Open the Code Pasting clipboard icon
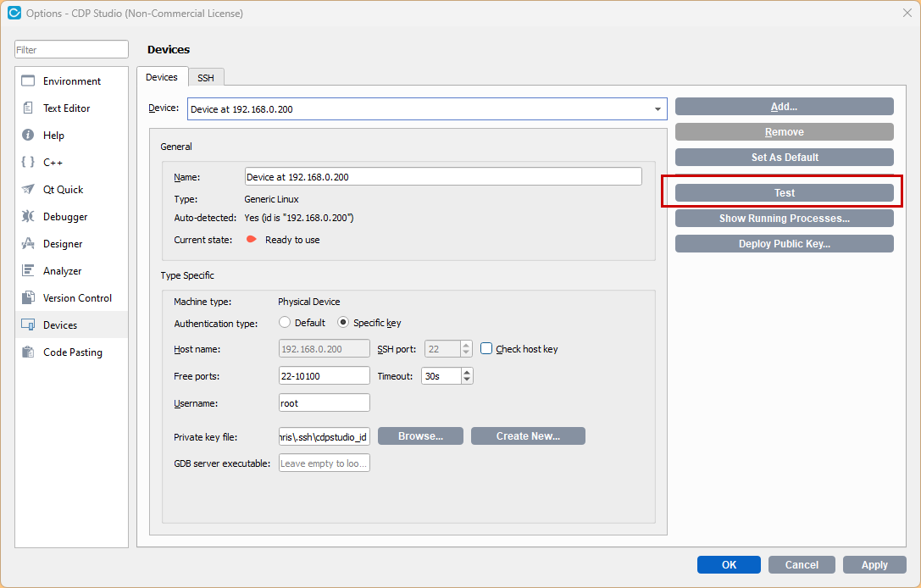This screenshot has width=921, height=588. pyautogui.click(x=28, y=352)
